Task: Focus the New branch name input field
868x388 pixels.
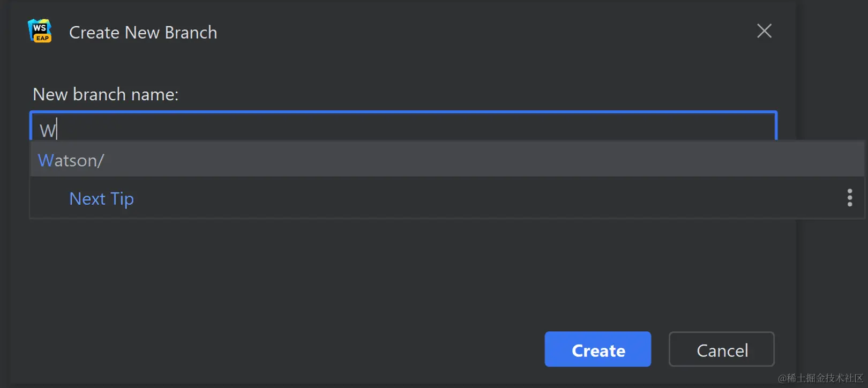Action: [x=402, y=128]
